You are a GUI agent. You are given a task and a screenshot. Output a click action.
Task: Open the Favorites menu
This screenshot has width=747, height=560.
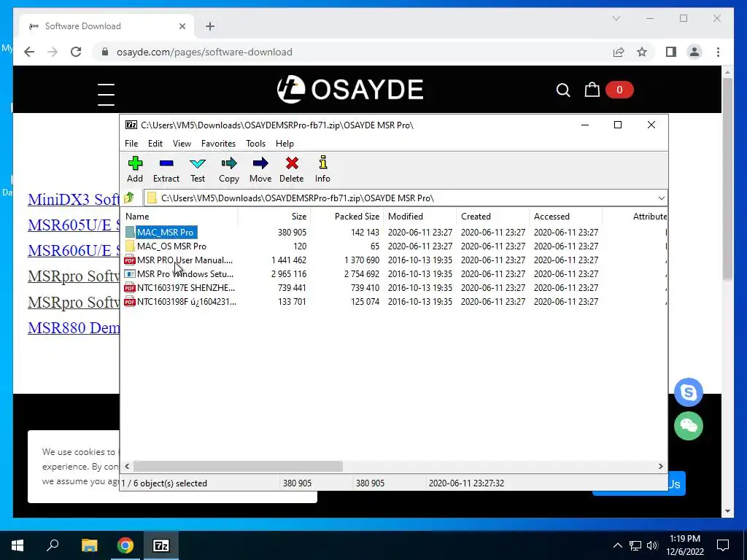pyautogui.click(x=218, y=144)
